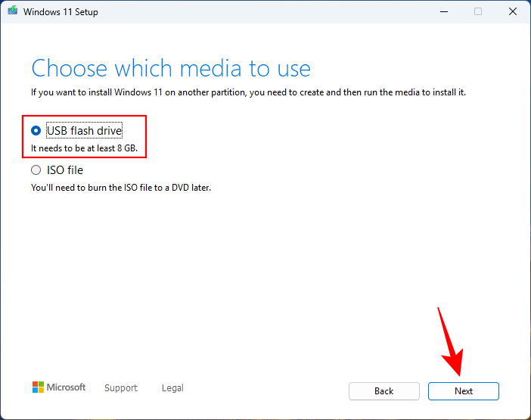The image size is (531, 420).
Task: Click the "at least 8 GB" note
Action: [x=84, y=148]
